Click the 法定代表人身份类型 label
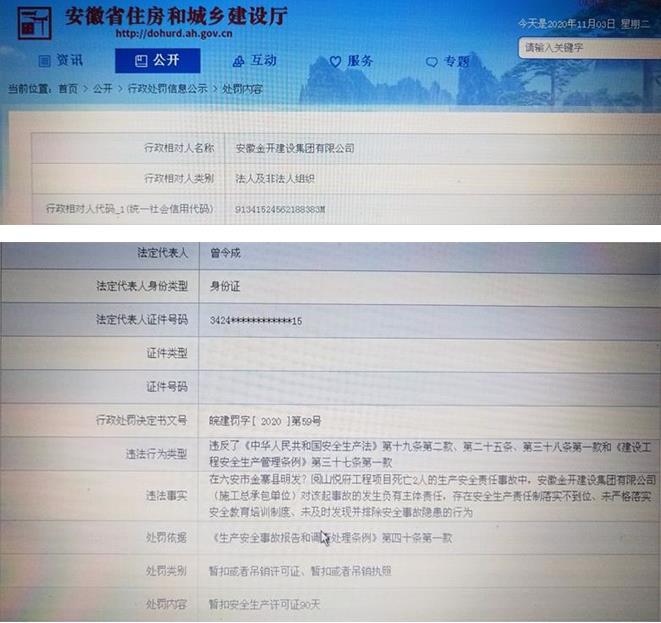 coord(142,287)
